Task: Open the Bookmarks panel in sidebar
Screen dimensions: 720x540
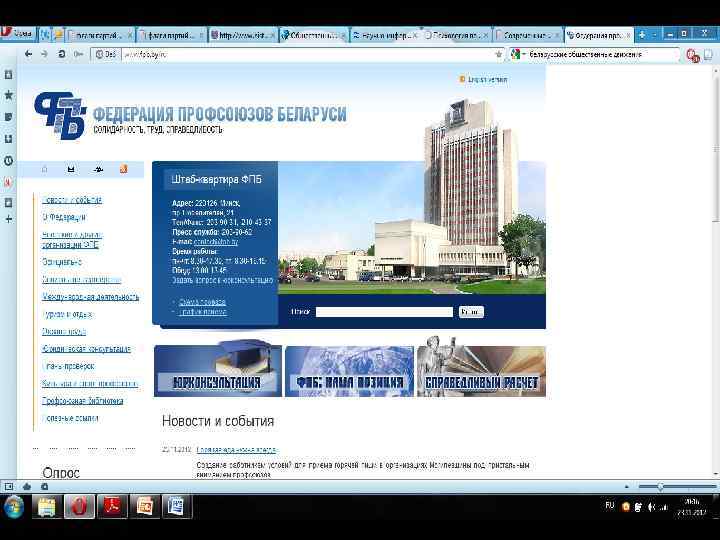Action: (x=8, y=74)
